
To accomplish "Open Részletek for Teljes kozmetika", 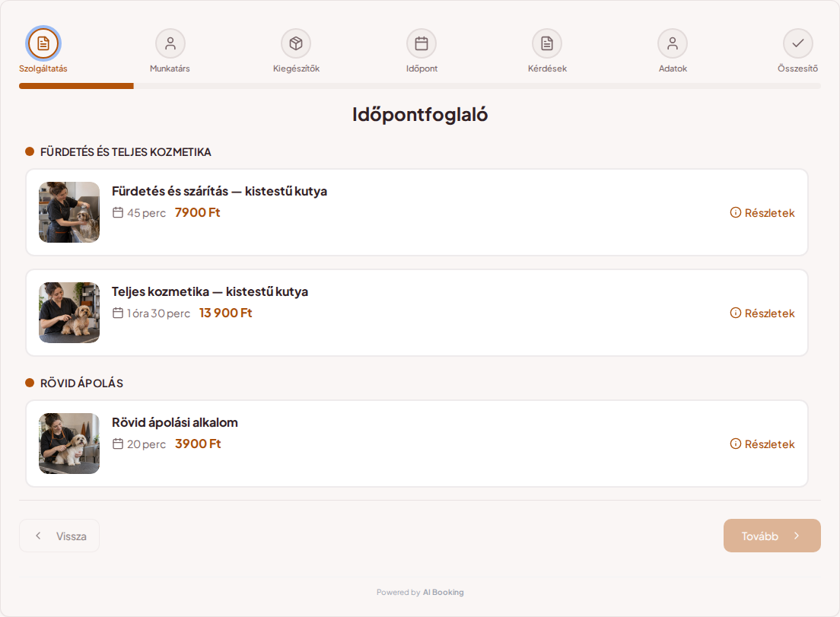I will [x=762, y=313].
